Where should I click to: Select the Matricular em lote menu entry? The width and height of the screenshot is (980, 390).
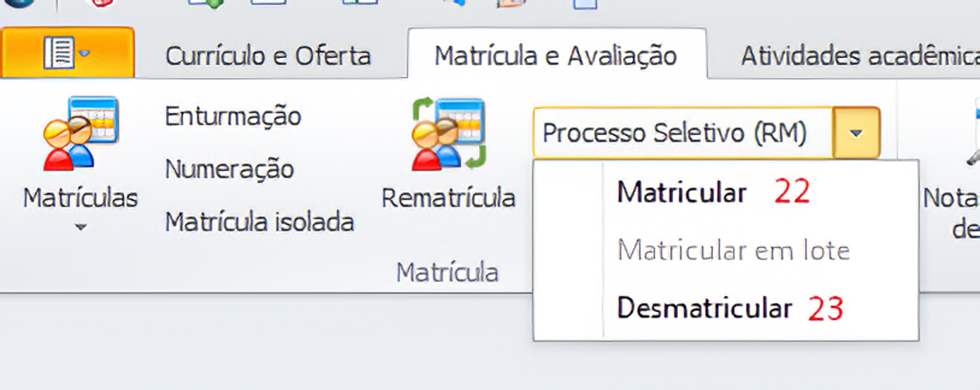pos(733,251)
